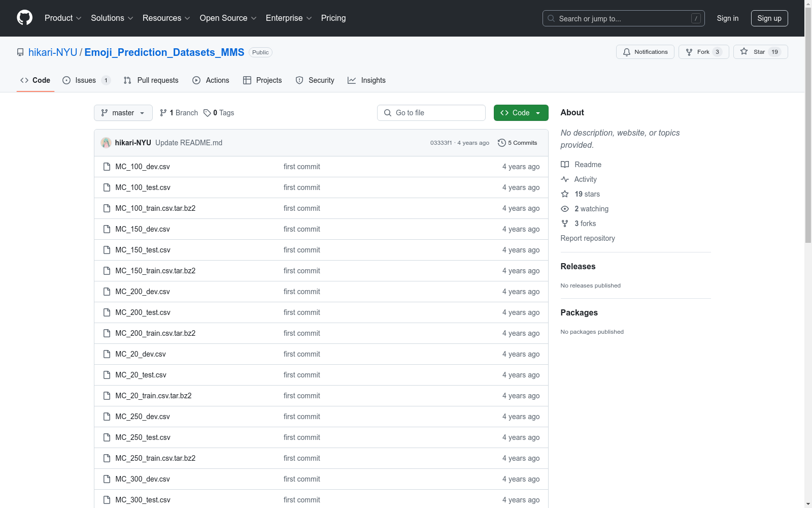Open file MC_20_test.csv
The image size is (812, 508).
coord(141,375)
